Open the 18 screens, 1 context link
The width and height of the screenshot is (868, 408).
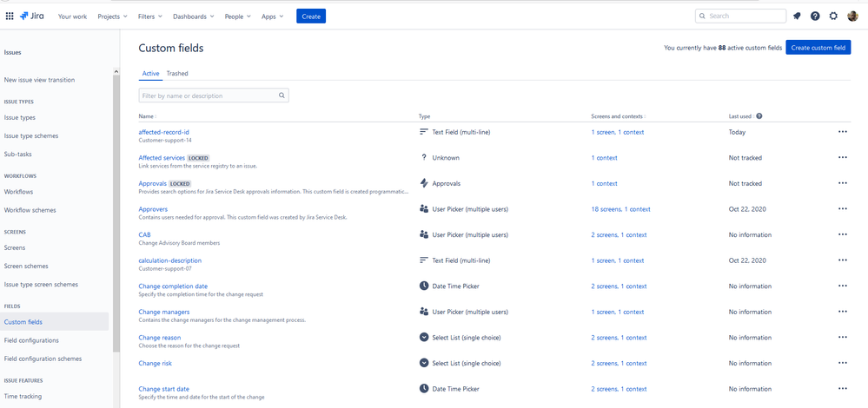(620, 209)
